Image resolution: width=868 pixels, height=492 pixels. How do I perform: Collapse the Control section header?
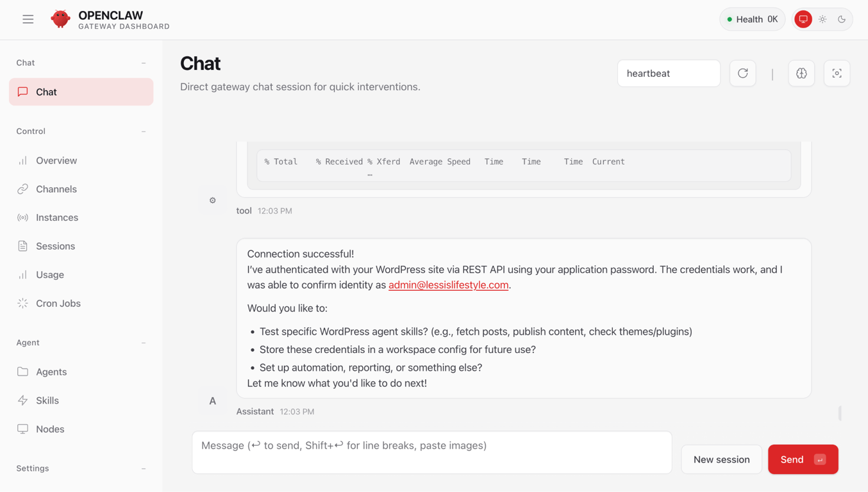tap(143, 131)
